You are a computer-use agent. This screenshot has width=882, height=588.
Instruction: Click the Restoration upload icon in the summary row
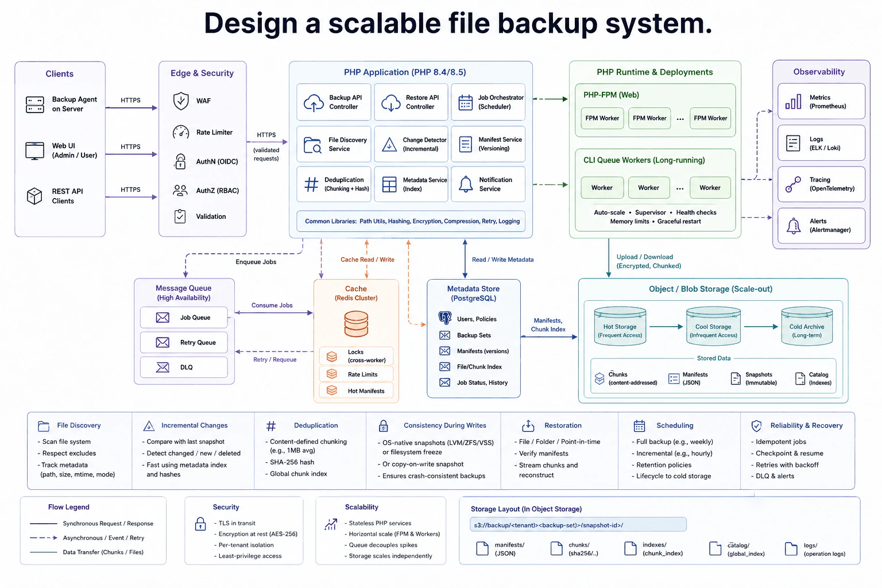[x=528, y=425]
